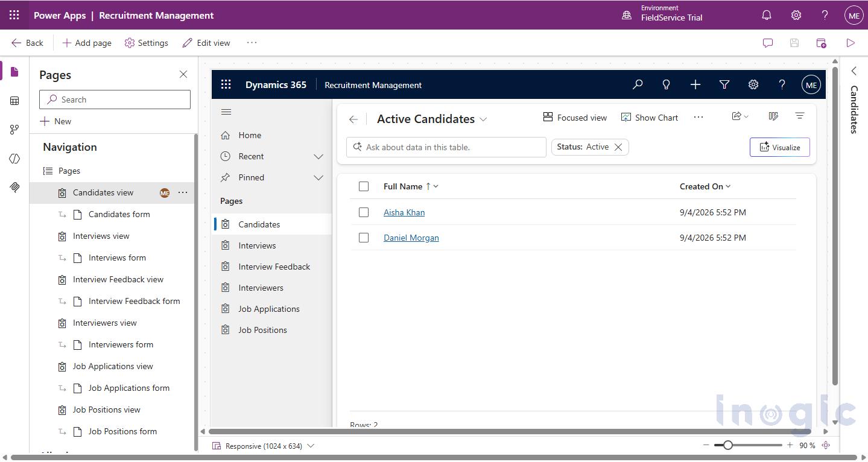Open the Automation flow icon in left rail
This screenshot has height=462, width=868.
[x=14, y=130]
